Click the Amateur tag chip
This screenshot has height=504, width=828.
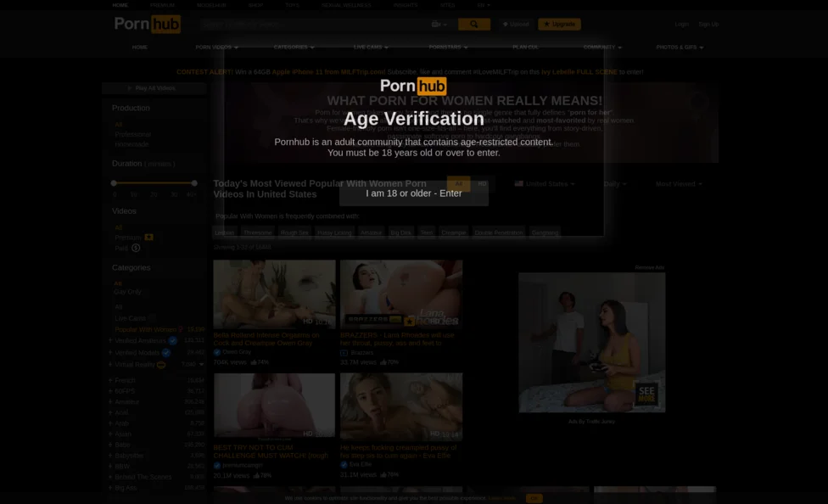[x=371, y=233]
